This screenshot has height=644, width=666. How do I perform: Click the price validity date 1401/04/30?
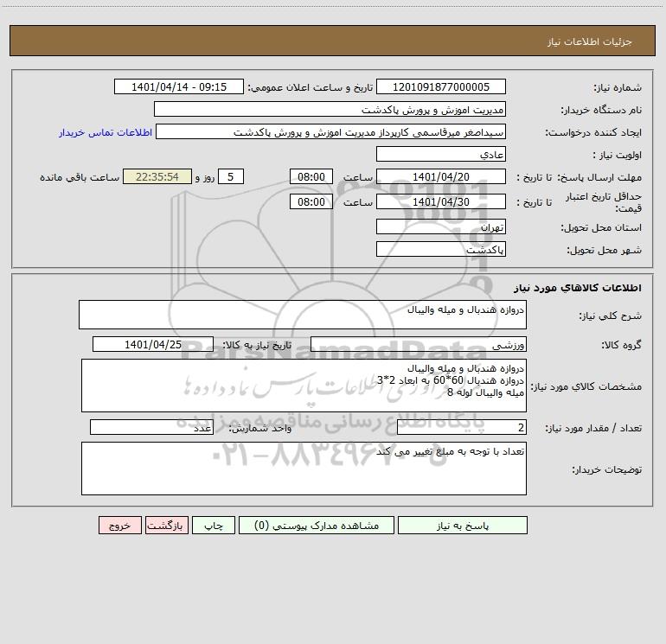(441, 201)
